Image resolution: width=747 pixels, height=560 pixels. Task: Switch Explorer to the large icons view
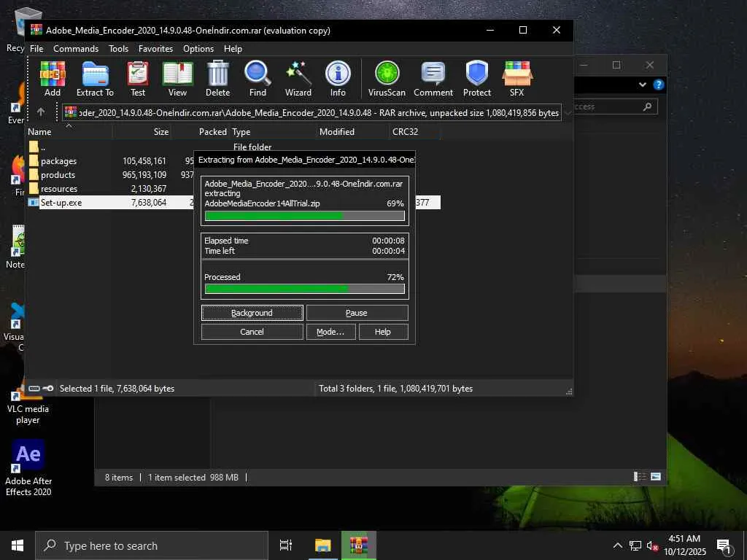click(656, 477)
